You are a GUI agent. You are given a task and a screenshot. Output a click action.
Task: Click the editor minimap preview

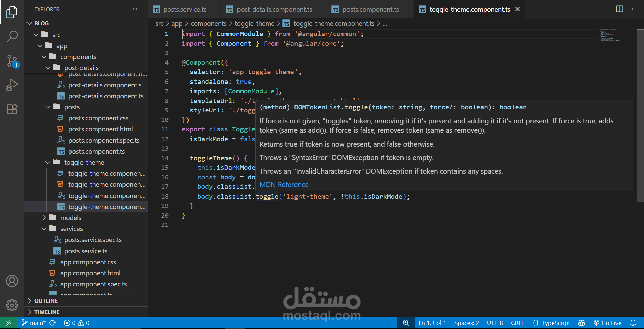pyautogui.click(x=609, y=35)
